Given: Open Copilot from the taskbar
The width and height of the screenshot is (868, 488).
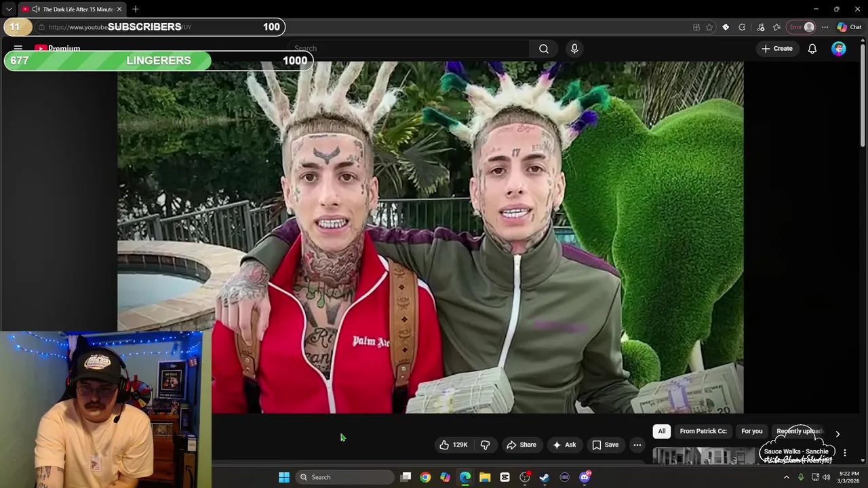Looking at the screenshot, I should coord(445,477).
